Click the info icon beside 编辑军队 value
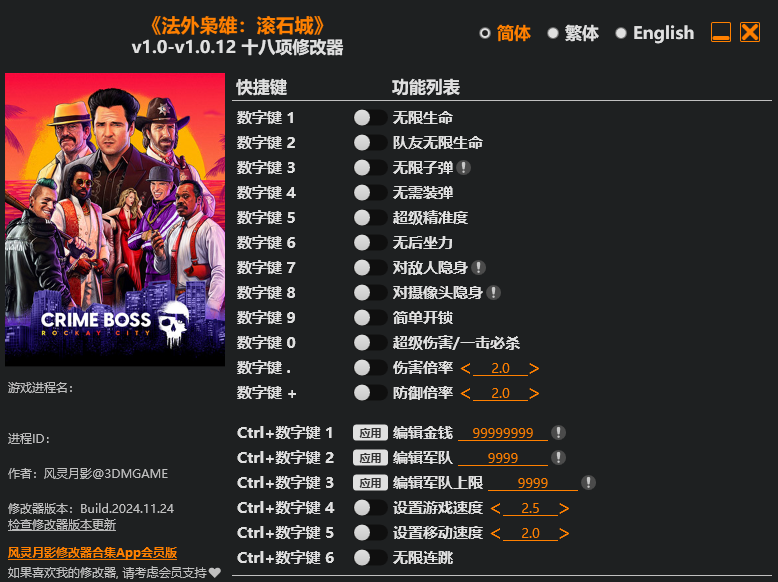The image size is (778, 582). 558,457
